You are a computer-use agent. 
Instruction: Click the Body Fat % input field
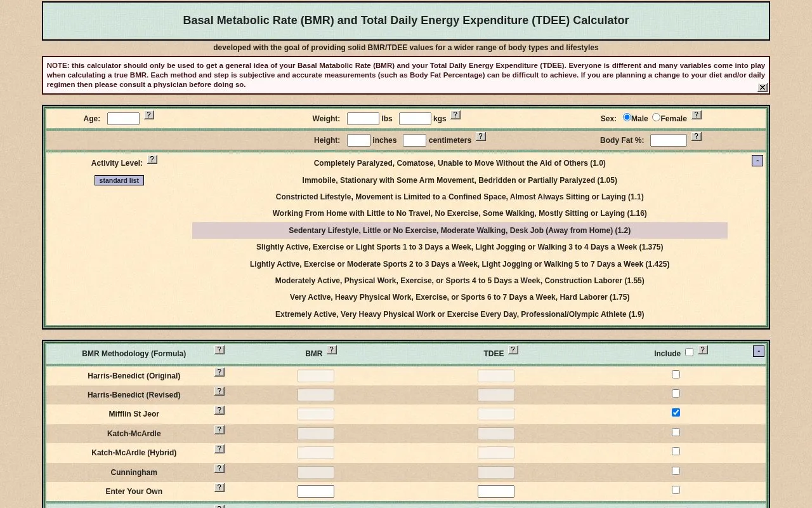(669, 140)
